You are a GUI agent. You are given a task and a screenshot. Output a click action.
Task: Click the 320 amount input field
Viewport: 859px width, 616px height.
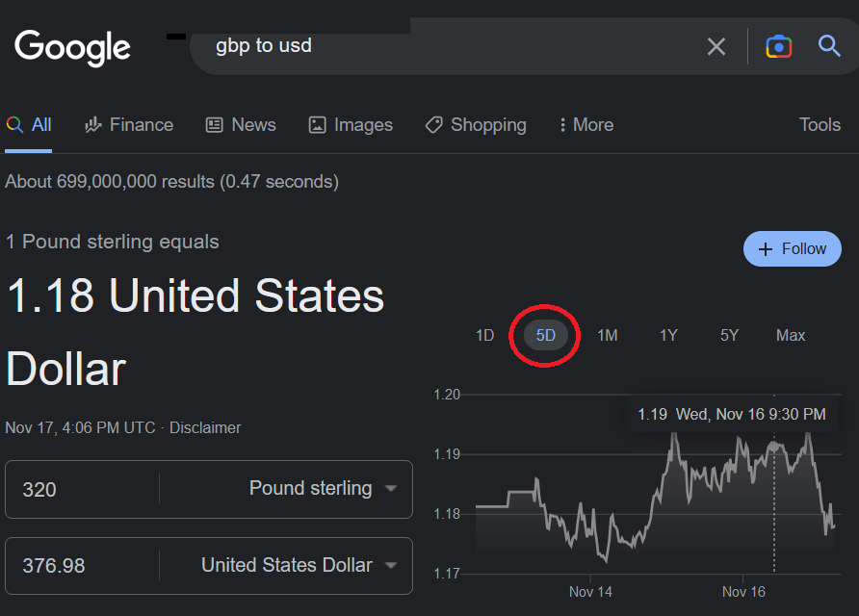[82, 489]
